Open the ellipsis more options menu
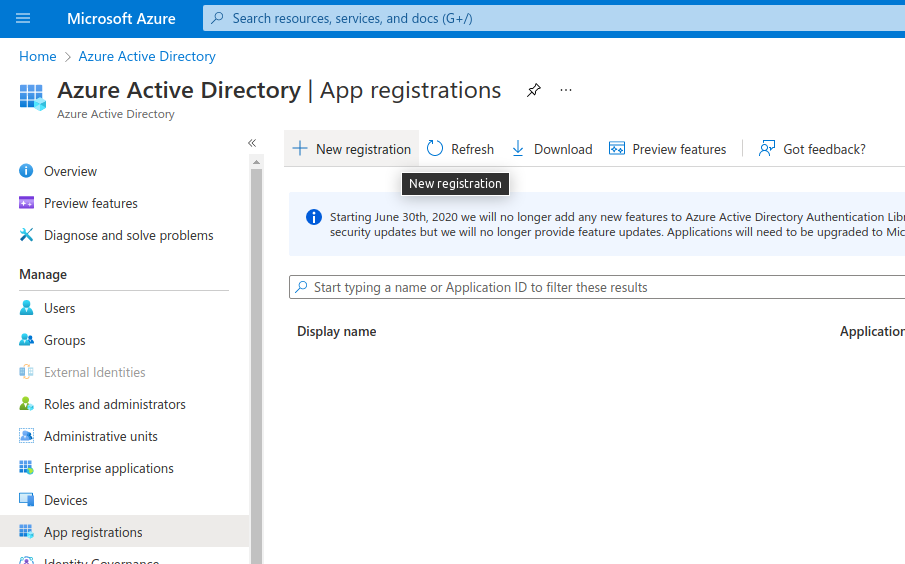 [x=566, y=91]
